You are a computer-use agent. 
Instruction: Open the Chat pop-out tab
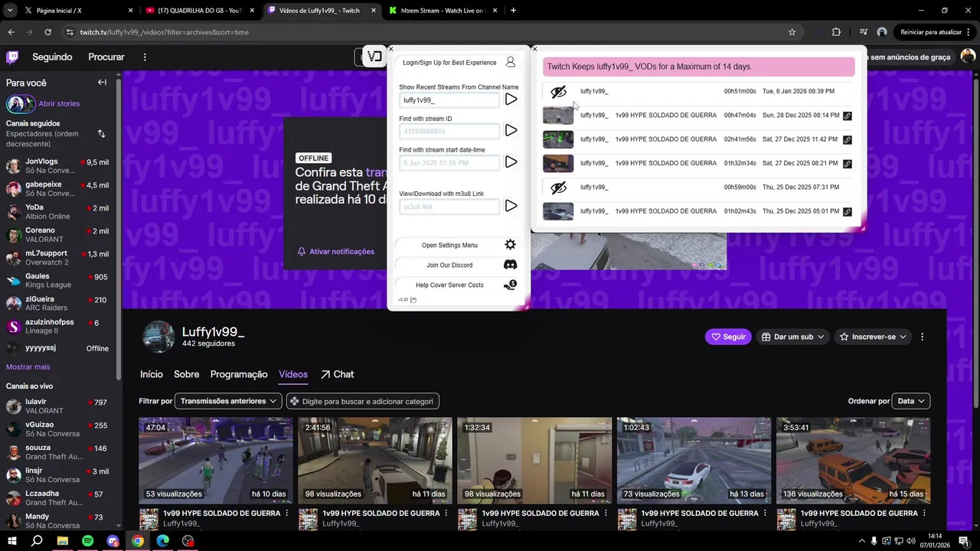[337, 374]
